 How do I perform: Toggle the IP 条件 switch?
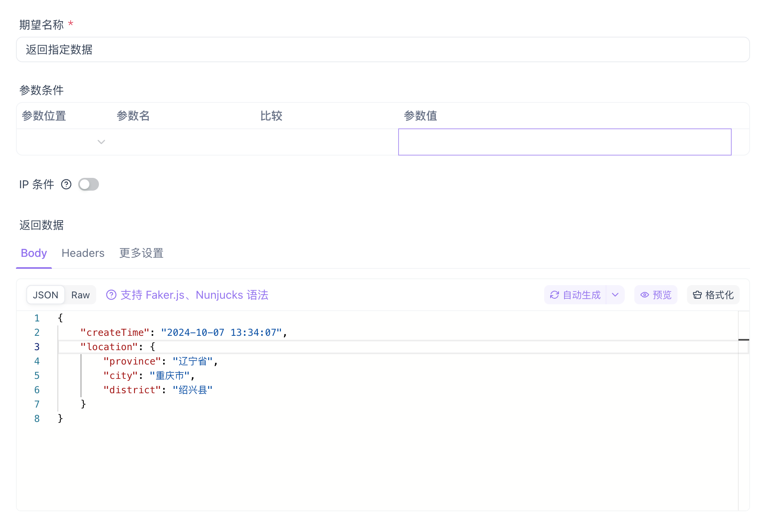pyautogui.click(x=89, y=184)
